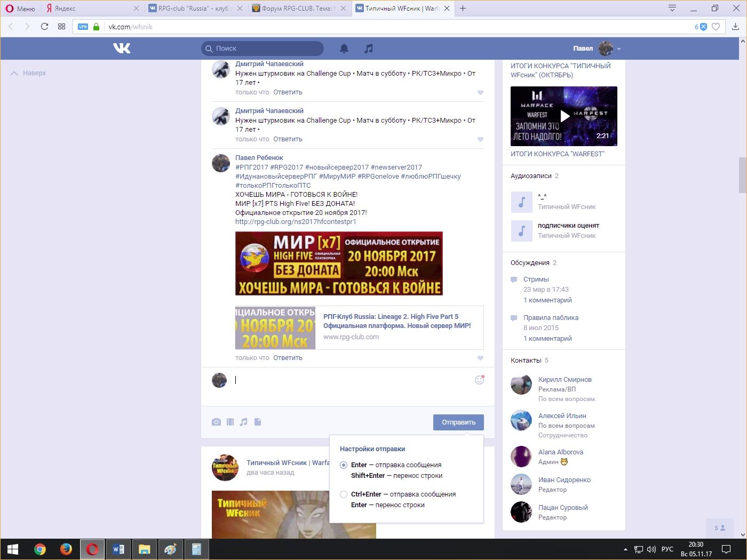Open File Explorer from the taskbar
This screenshot has width=747, height=560.
[x=145, y=549]
